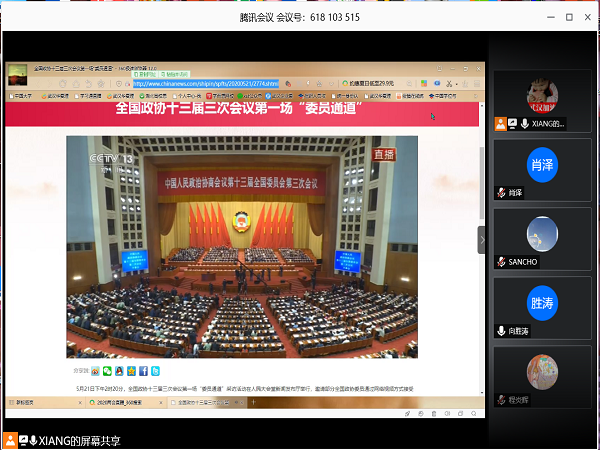Image resolution: width=600 pixels, height=450 pixels.
Task: Reload the page with the refresh icon
Action: pyautogui.click(x=63, y=83)
